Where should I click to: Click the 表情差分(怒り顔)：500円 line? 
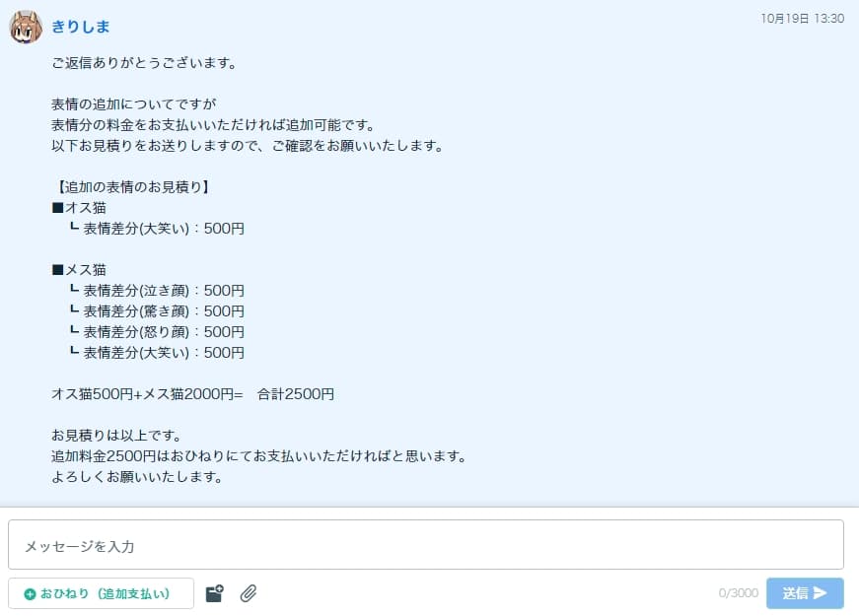[157, 332]
